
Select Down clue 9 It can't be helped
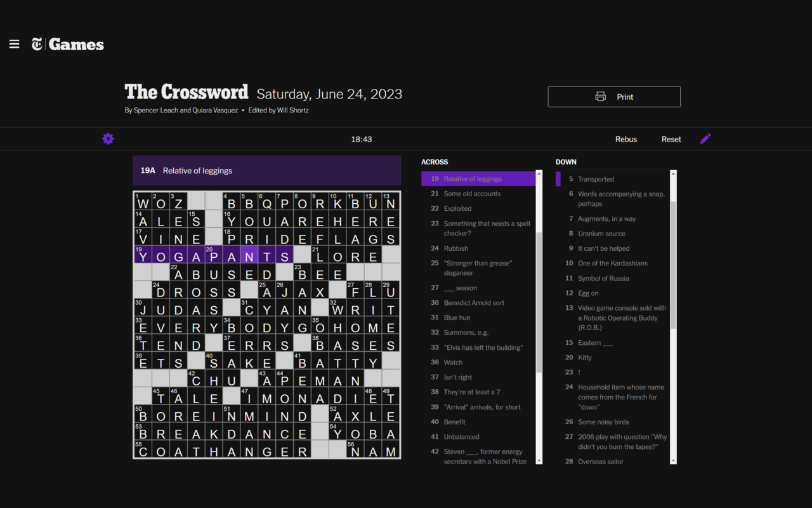click(x=613, y=248)
